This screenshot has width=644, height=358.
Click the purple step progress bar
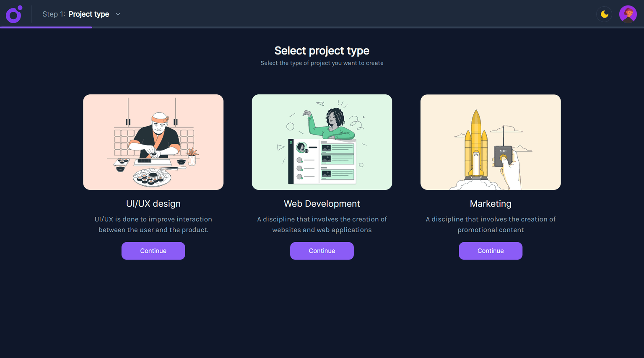[x=46, y=27]
